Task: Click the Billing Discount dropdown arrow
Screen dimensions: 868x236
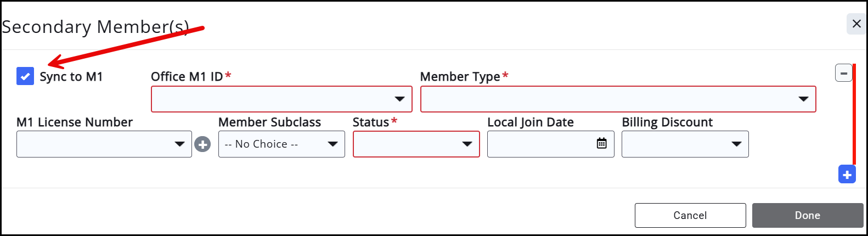Action: [x=736, y=144]
